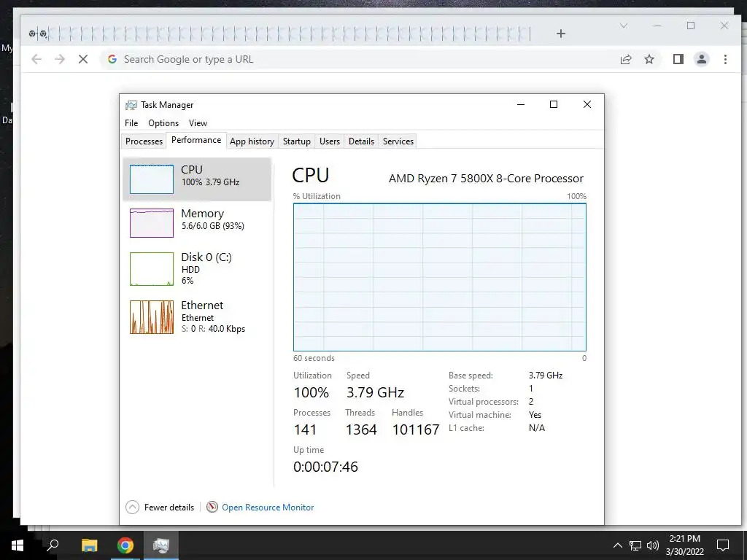This screenshot has height=560, width=747.
Task: Open the Chrome three-dot menu
Action: tap(725, 59)
